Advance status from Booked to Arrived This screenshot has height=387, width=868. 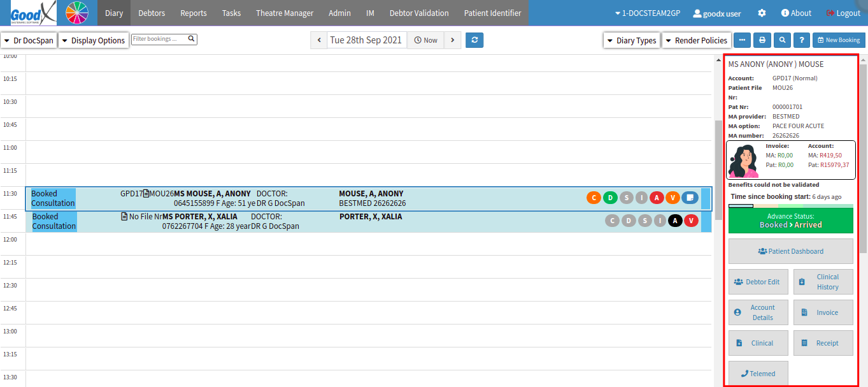click(x=790, y=221)
